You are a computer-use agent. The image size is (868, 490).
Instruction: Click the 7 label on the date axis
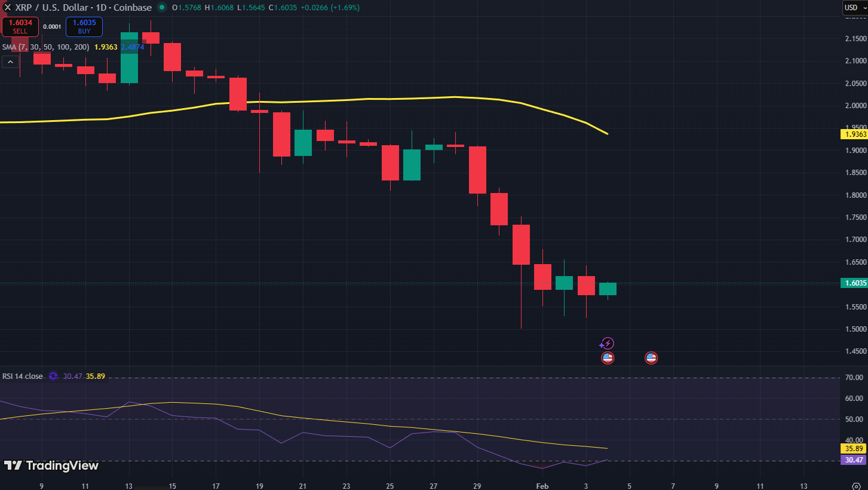coord(673,486)
